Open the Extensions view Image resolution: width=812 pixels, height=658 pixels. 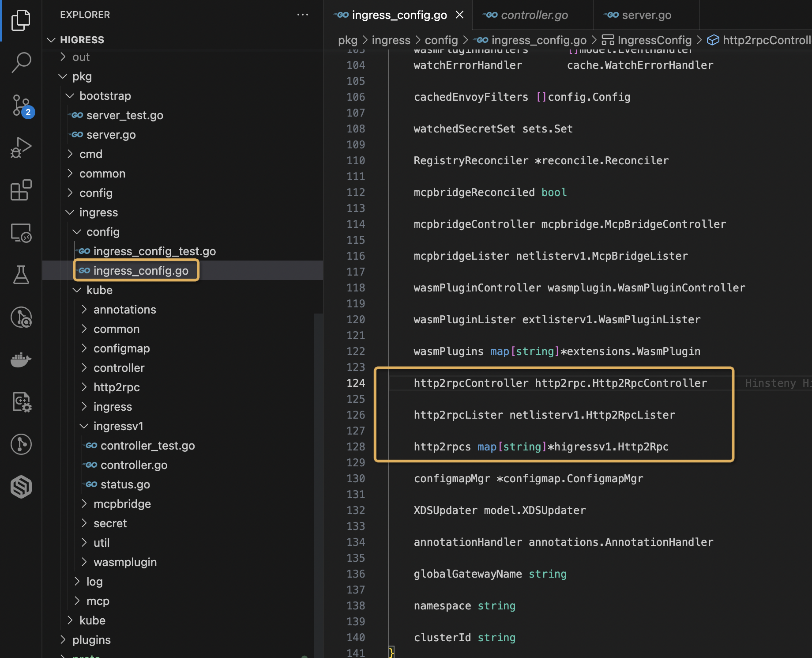pos(21,190)
